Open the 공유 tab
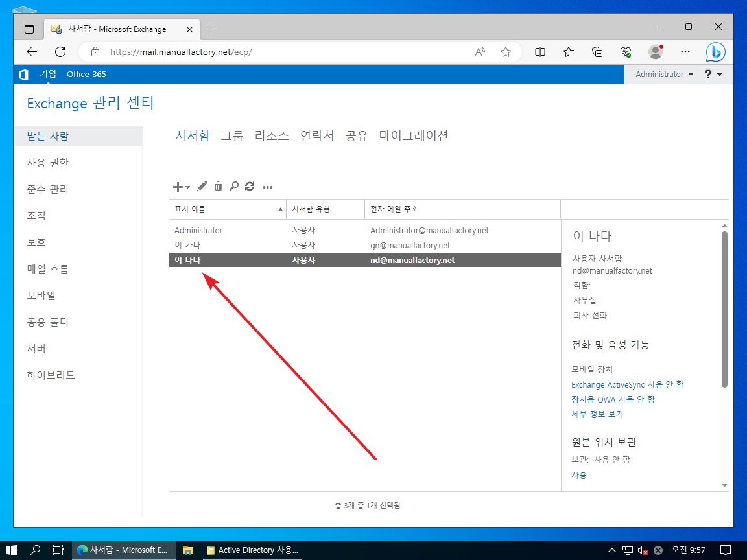747x560 pixels. 357,135
